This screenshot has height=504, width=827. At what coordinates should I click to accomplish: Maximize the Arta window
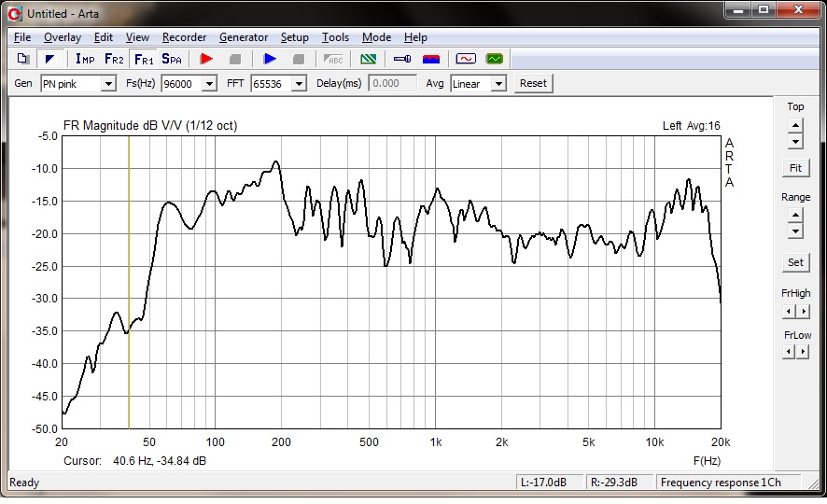tap(764, 10)
